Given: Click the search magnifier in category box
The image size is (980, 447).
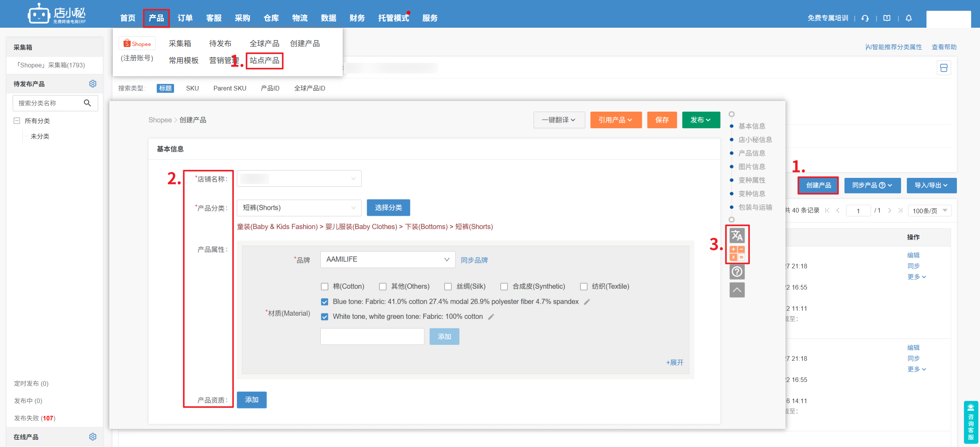Looking at the screenshot, I should click(87, 103).
